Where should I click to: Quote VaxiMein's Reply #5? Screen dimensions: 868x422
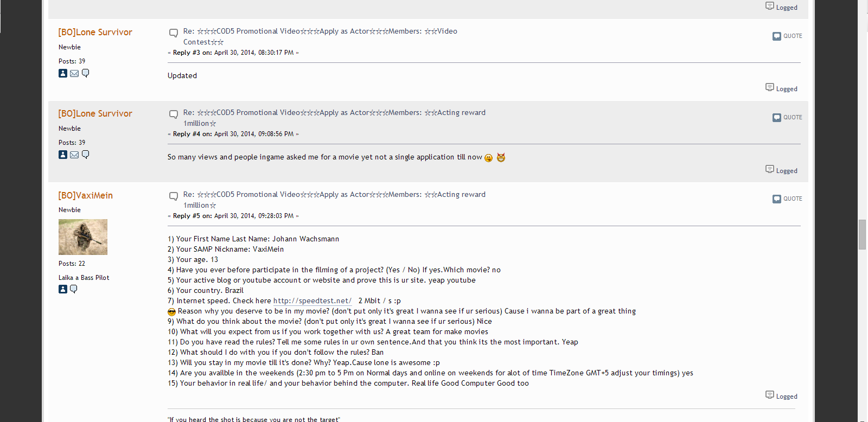(787, 199)
